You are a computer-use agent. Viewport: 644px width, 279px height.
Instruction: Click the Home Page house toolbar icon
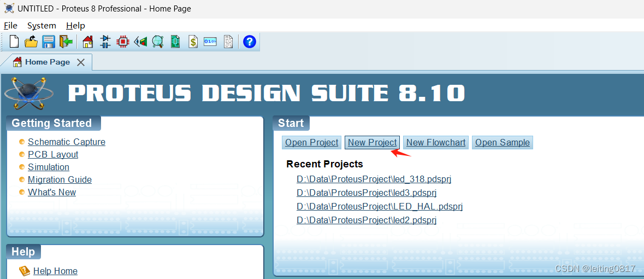pyautogui.click(x=87, y=42)
